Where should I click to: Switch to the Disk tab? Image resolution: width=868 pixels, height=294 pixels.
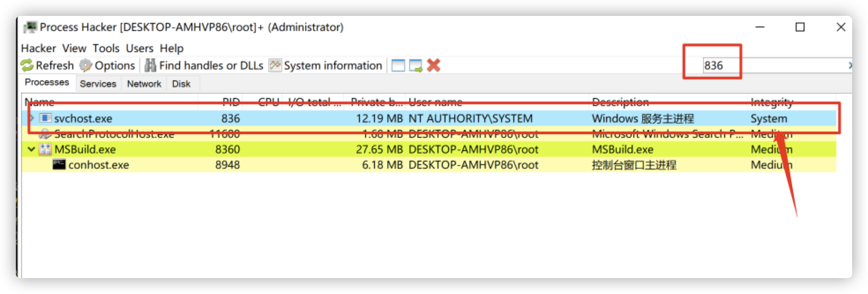pos(181,83)
